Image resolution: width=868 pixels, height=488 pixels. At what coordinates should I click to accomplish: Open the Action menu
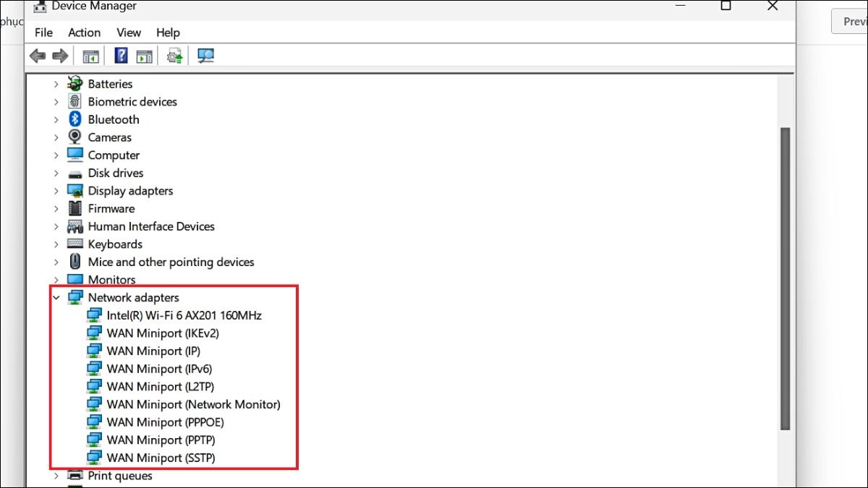pos(85,33)
